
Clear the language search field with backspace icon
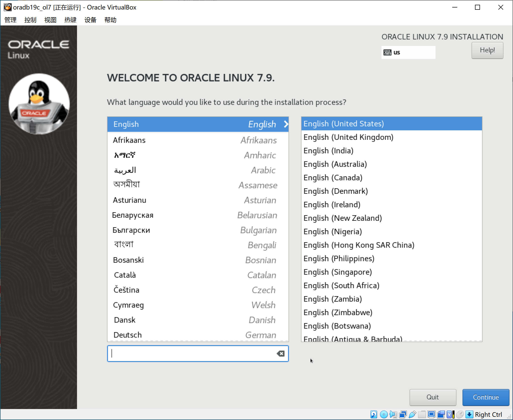[280, 354]
